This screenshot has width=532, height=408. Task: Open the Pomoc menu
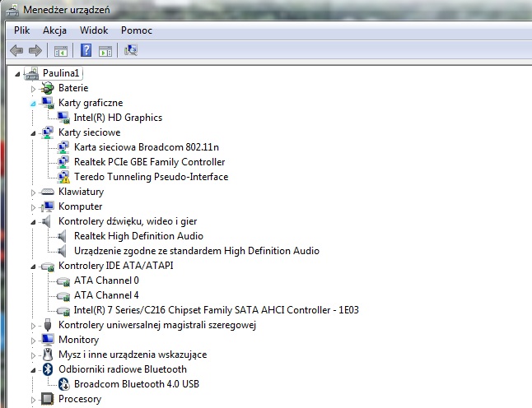click(x=137, y=30)
